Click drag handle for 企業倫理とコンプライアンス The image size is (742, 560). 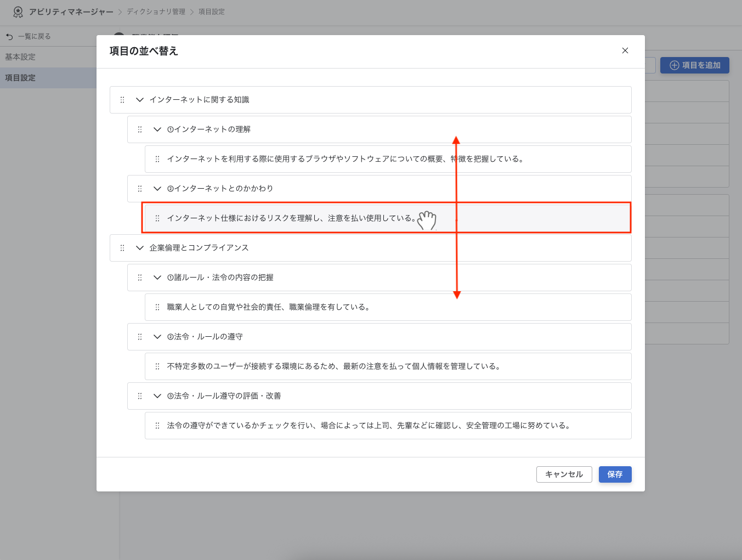(122, 248)
